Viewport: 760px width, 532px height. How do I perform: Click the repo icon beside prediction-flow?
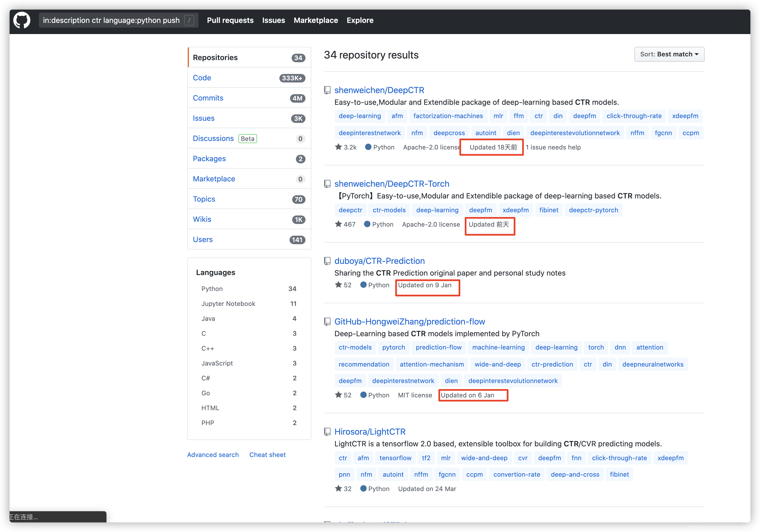(327, 322)
